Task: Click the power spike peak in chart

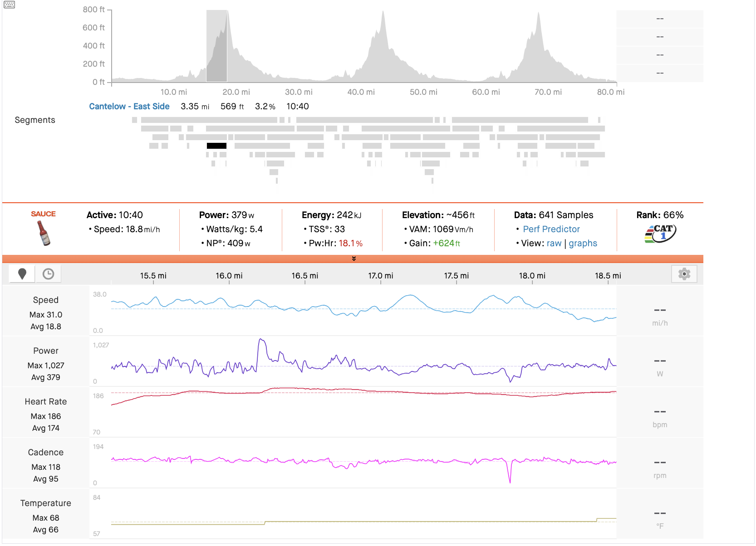Action: [x=261, y=340]
